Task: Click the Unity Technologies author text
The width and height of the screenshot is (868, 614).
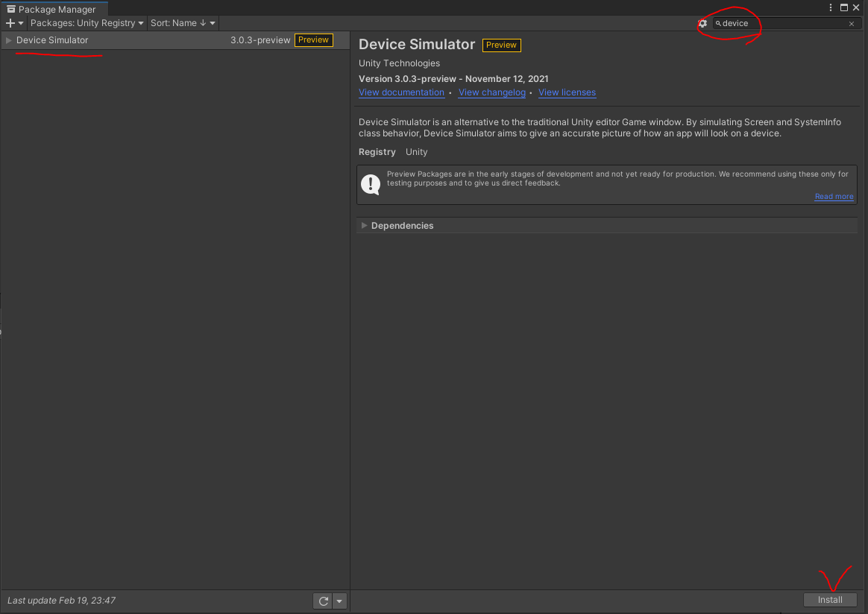Action: (x=399, y=63)
